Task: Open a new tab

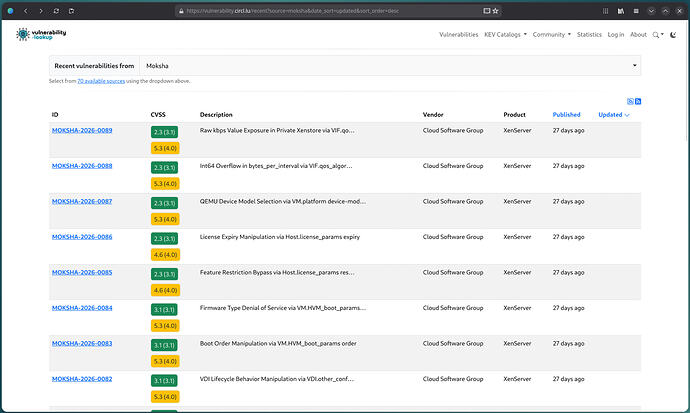Action: [x=71, y=11]
